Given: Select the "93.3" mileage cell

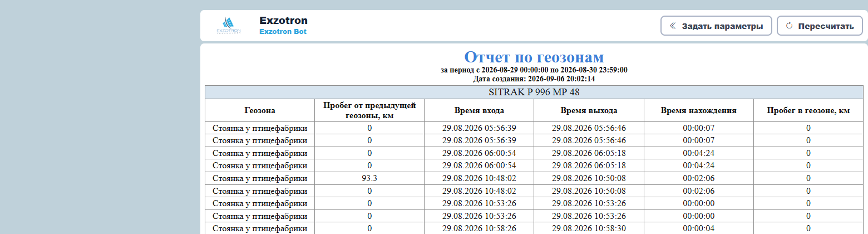Looking at the screenshot, I should [x=369, y=178].
